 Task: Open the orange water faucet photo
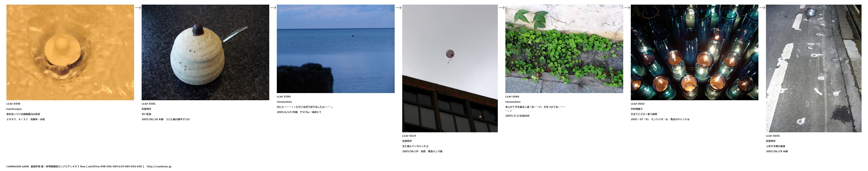70,52
